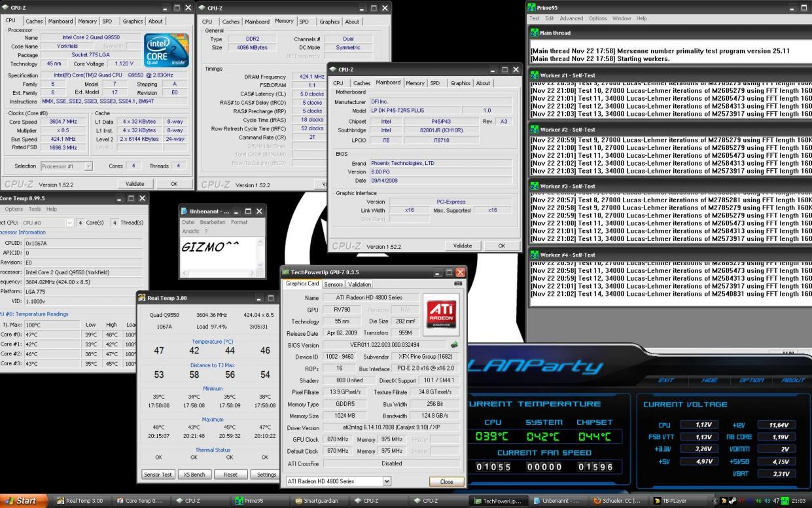This screenshot has width=812, height=508.
Task: Open Real Temp Settings
Action: pos(266,474)
